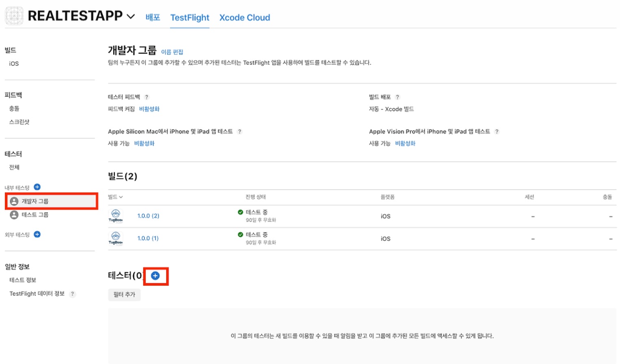This screenshot has height=364, width=620.
Task: Open 스크린샷 feedback in sidebar
Action: pos(20,122)
